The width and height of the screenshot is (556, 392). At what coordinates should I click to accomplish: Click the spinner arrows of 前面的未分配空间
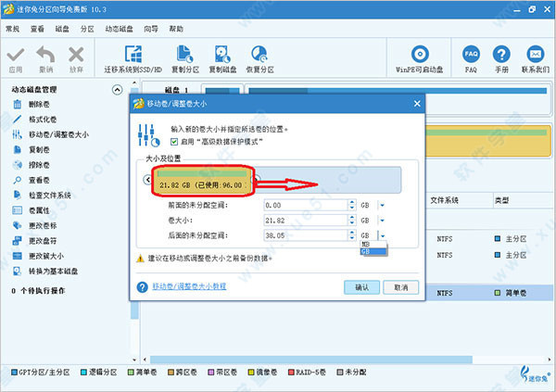352,205
